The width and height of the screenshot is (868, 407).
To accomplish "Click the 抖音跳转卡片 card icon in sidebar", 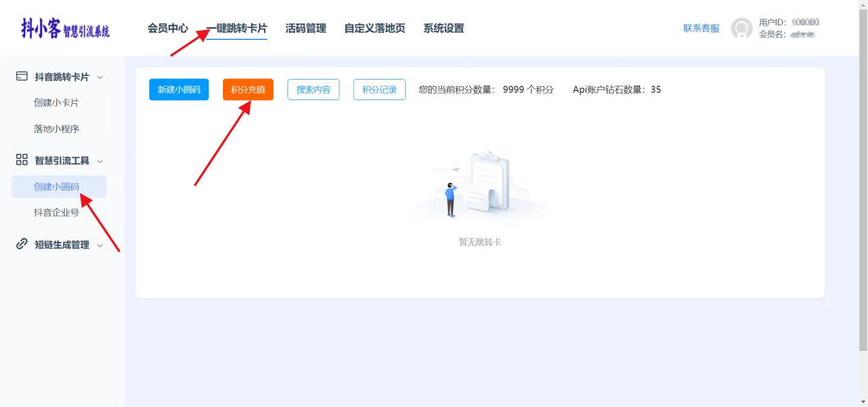I will (x=22, y=77).
